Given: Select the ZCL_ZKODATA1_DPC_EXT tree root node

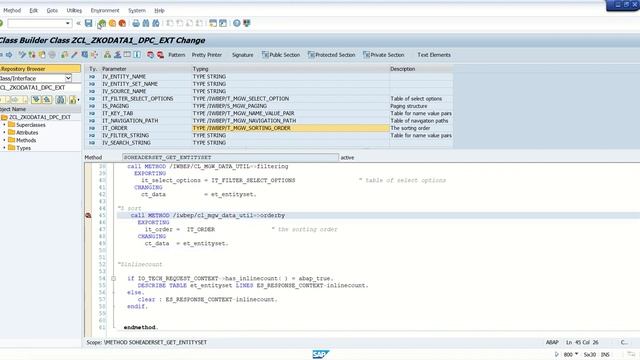Looking at the screenshot, I should (x=40, y=117).
